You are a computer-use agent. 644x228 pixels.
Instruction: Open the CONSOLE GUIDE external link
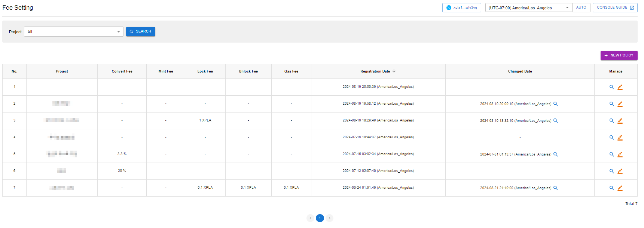coord(615,7)
